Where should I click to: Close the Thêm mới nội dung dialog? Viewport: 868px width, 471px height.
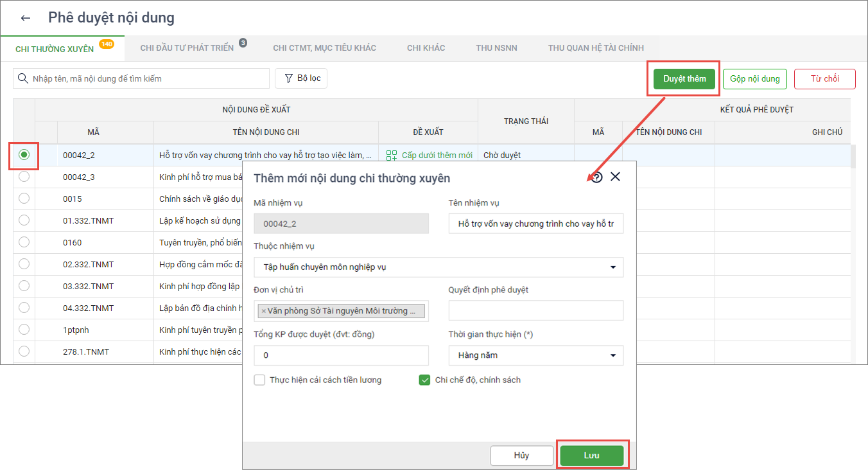[615, 177]
